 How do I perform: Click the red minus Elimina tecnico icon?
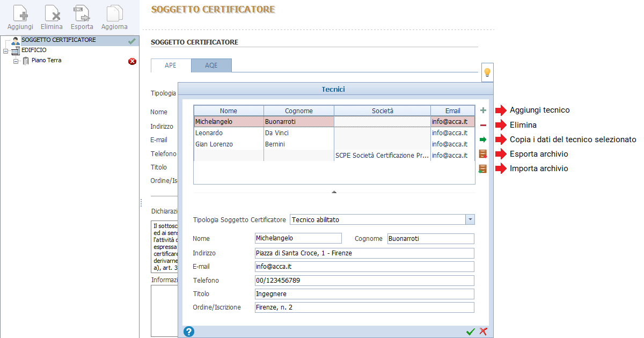pyautogui.click(x=483, y=125)
